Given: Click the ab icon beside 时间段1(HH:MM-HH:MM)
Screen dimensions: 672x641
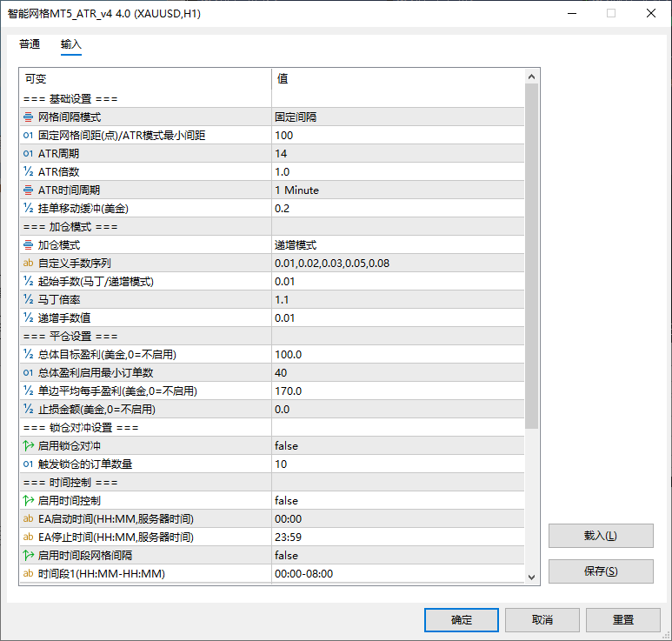Looking at the screenshot, I should 29,574.
